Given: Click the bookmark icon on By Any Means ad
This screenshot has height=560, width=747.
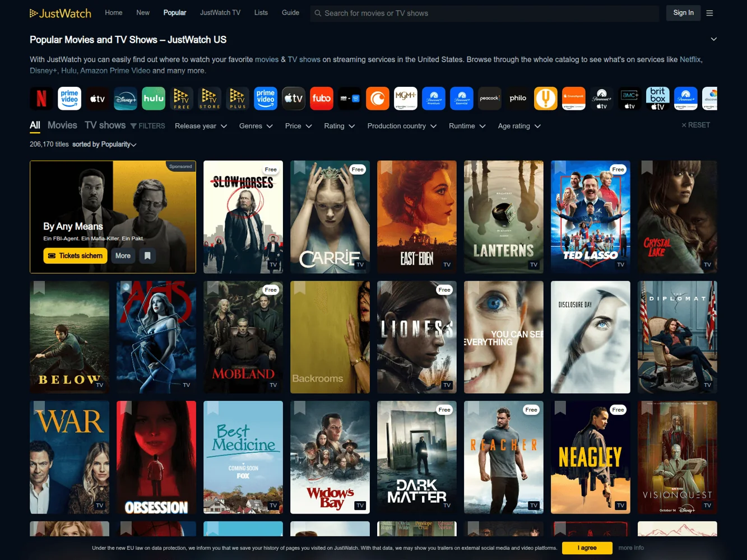Looking at the screenshot, I should click(147, 256).
